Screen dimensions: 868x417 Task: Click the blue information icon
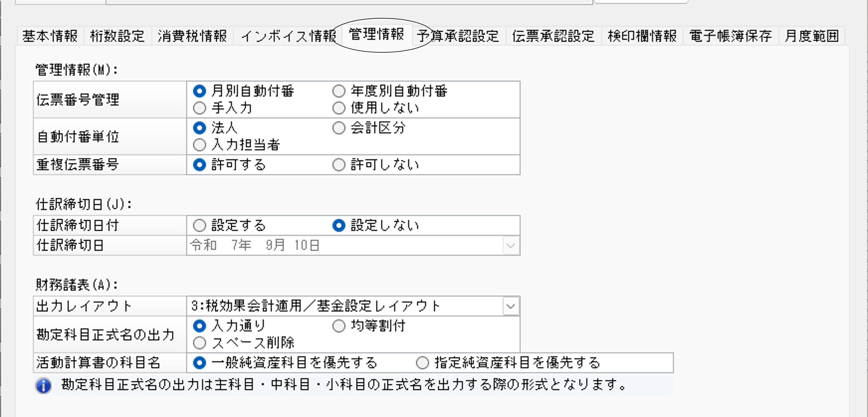43,386
